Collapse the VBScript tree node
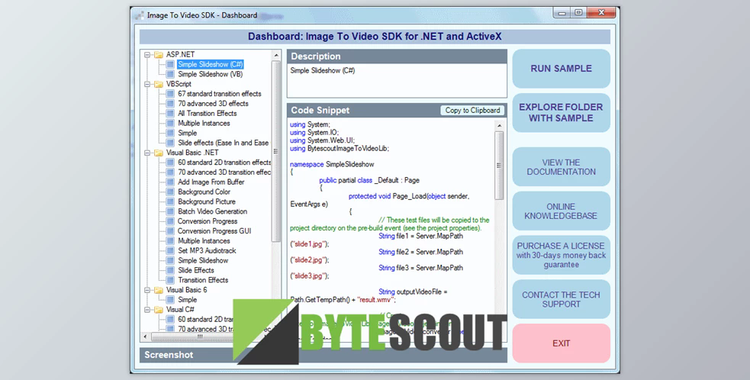 click(x=147, y=84)
